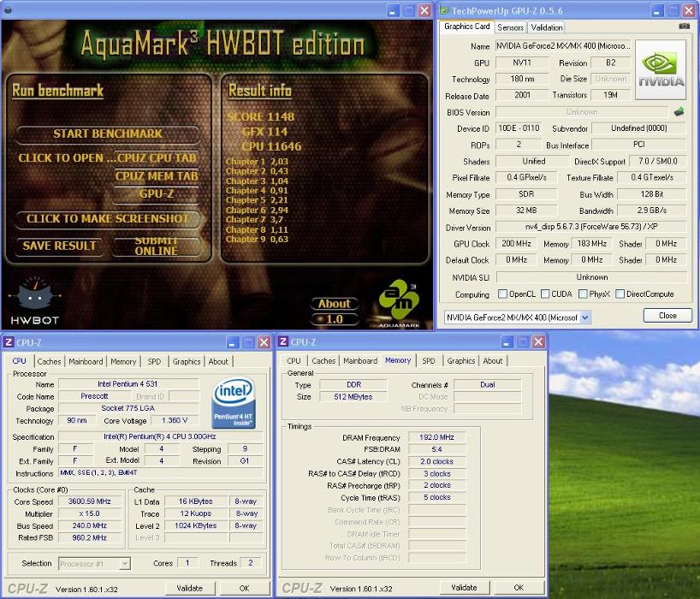700x599 pixels.
Task: Select the Graphics Card tab in GPU-Z
Action: coord(467,27)
